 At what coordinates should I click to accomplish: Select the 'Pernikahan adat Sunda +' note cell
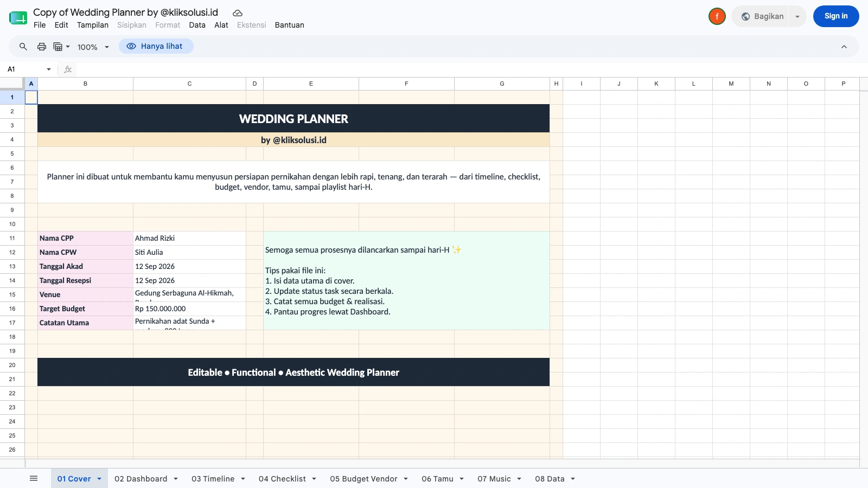coord(190,323)
